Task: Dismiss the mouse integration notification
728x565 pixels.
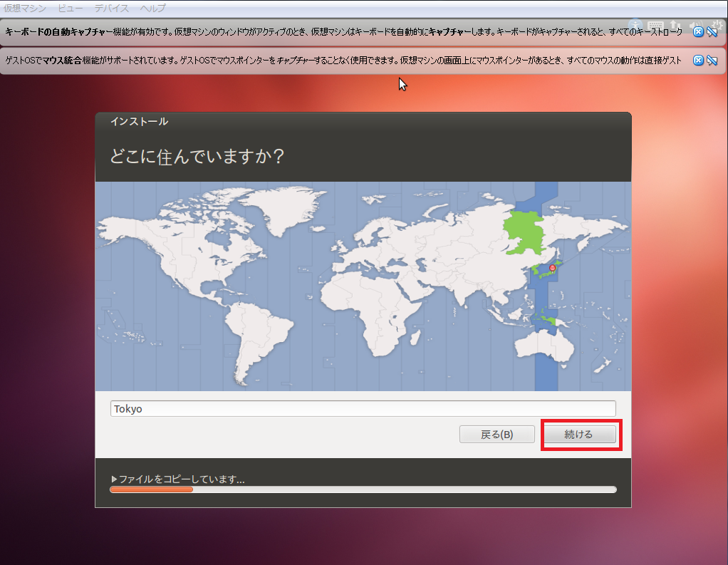Action: click(698, 61)
